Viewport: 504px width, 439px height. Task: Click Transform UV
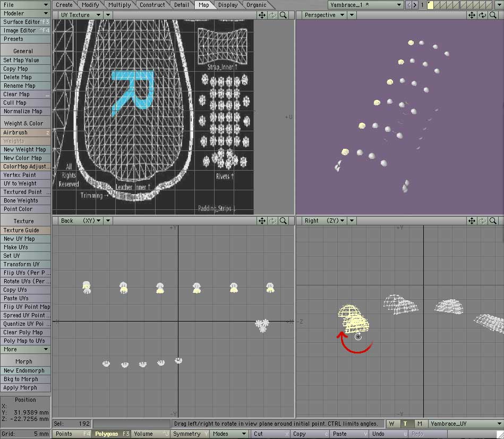click(25, 264)
